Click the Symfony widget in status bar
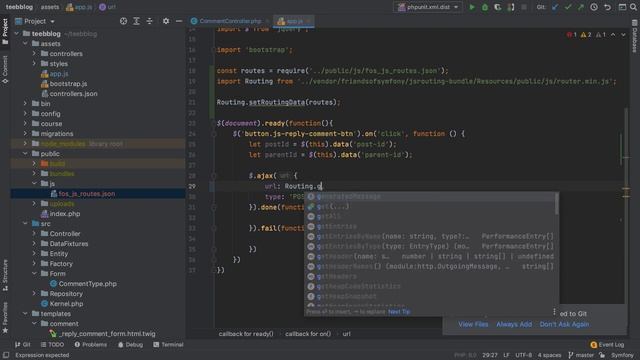The height and width of the screenshot is (360, 640). tap(622, 355)
